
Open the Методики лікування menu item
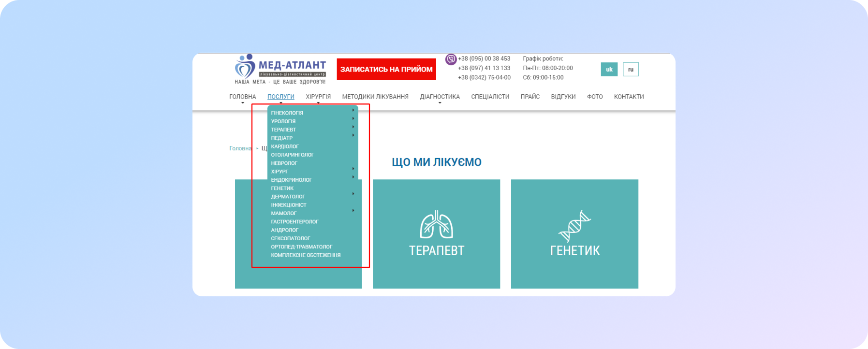pyautogui.click(x=375, y=97)
